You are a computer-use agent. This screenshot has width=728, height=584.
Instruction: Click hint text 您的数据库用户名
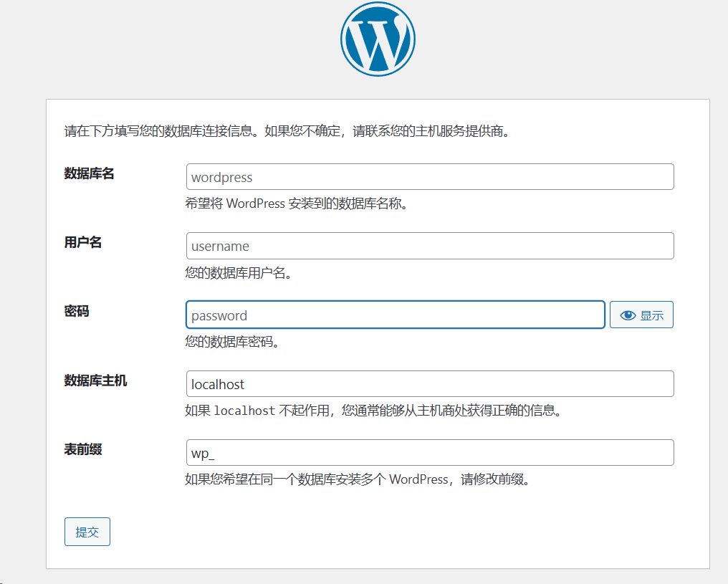238,272
